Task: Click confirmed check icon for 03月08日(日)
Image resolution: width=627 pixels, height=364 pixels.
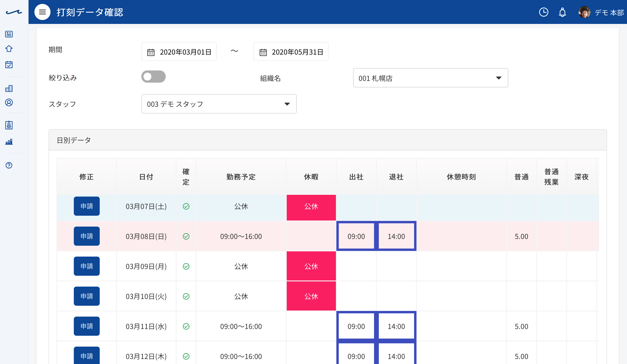Action: click(186, 236)
